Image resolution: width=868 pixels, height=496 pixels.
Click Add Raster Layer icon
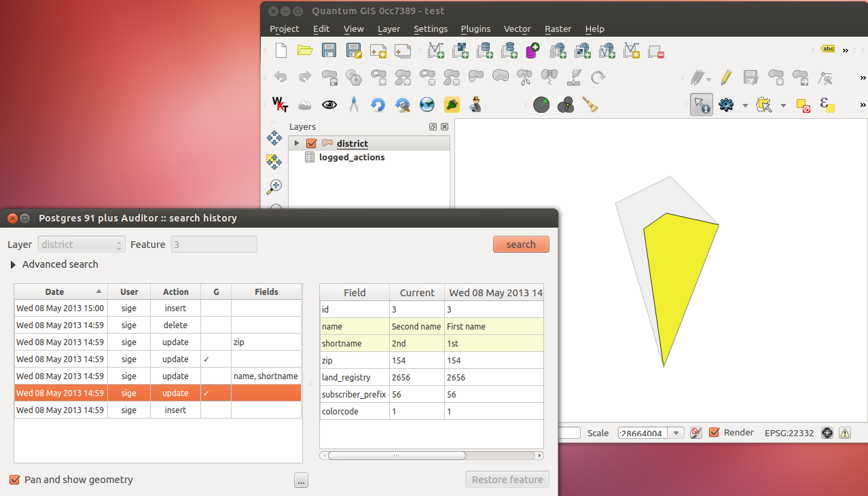pyautogui.click(x=460, y=50)
